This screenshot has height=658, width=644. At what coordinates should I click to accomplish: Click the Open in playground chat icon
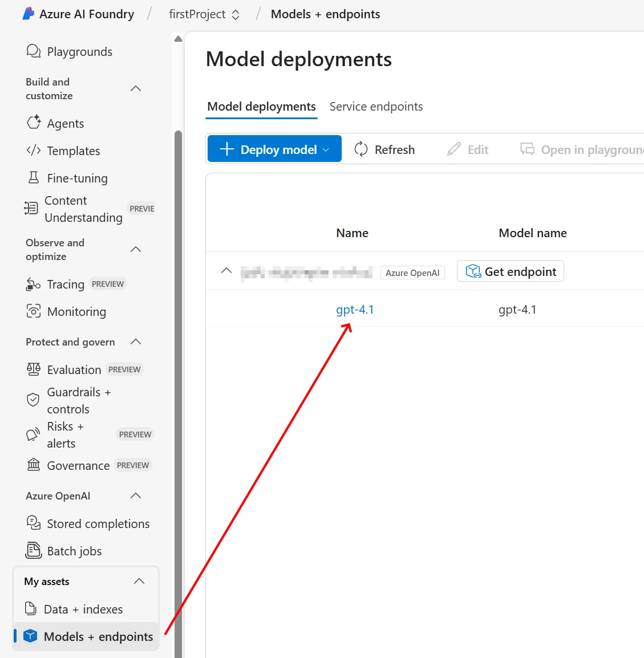pos(527,149)
